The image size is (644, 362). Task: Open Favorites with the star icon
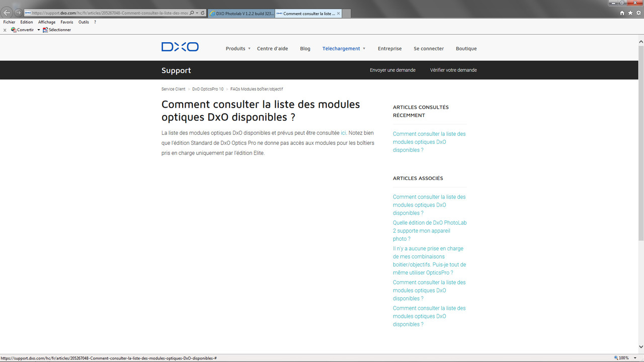point(630,13)
